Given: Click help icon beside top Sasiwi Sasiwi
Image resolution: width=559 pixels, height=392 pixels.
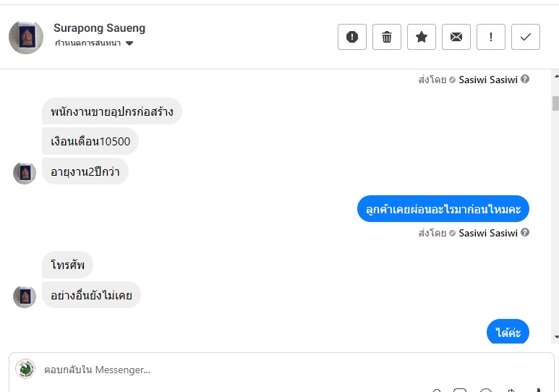Looking at the screenshot, I should click(x=525, y=80).
